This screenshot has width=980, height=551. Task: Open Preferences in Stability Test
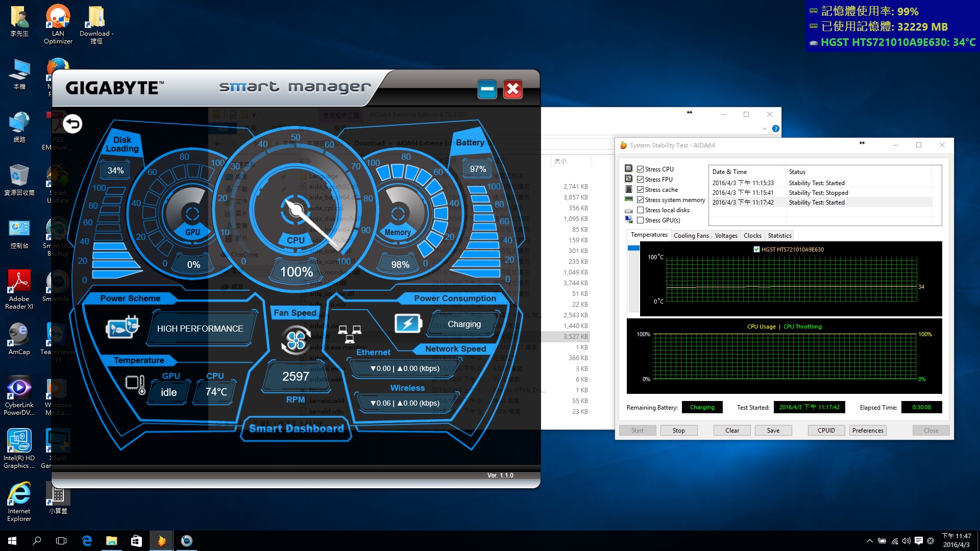(x=868, y=431)
